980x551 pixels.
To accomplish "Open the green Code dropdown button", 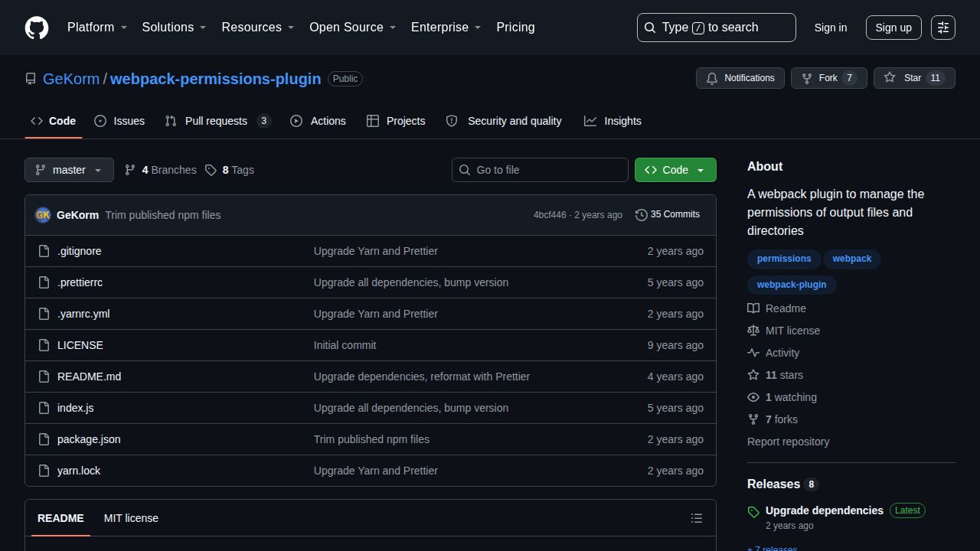I will (x=675, y=170).
